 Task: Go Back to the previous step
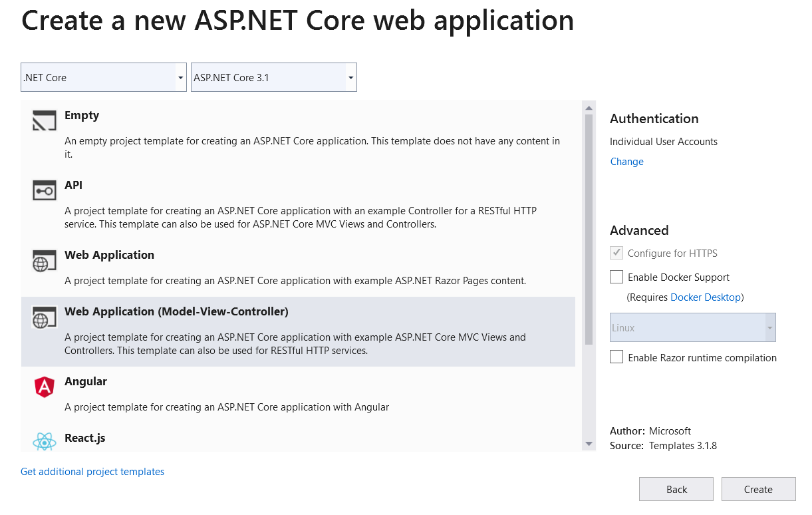click(676, 489)
